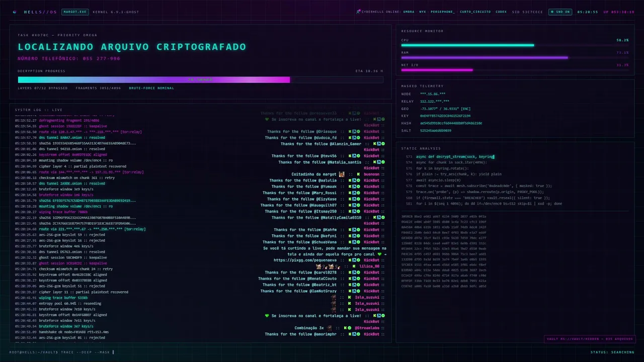Click the "NÚMERO TELEFÔNICO: 055 277-996" text
Image resolution: width=644 pixels, height=362 pixels.
[x=69, y=59]
